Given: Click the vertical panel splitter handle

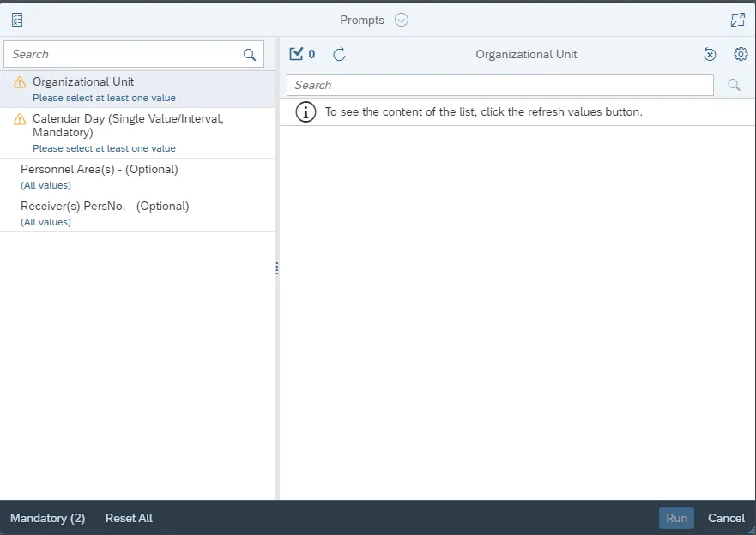Looking at the screenshot, I should tap(277, 268).
